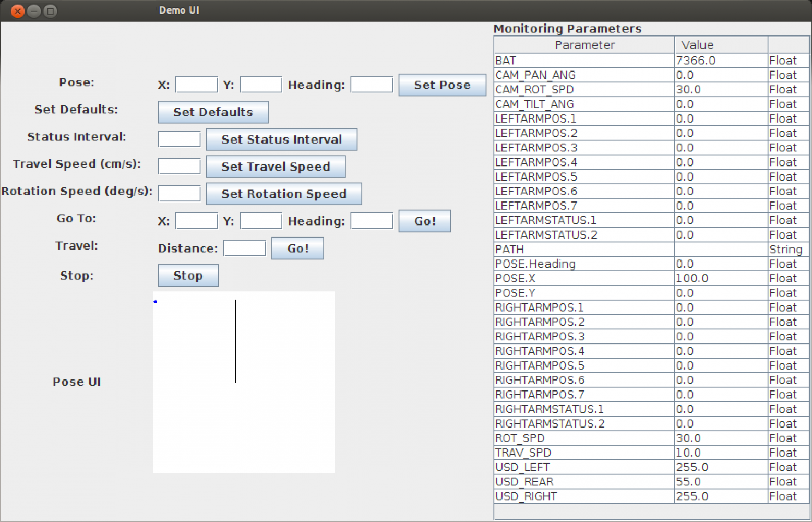
Task: Focus the Rotation Speed input field
Action: 179,194
